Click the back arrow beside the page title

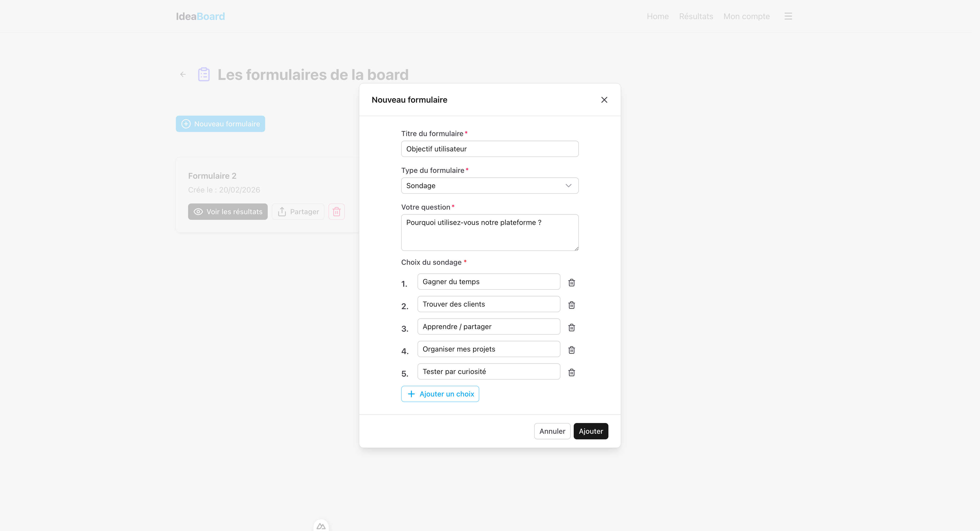click(183, 75)
